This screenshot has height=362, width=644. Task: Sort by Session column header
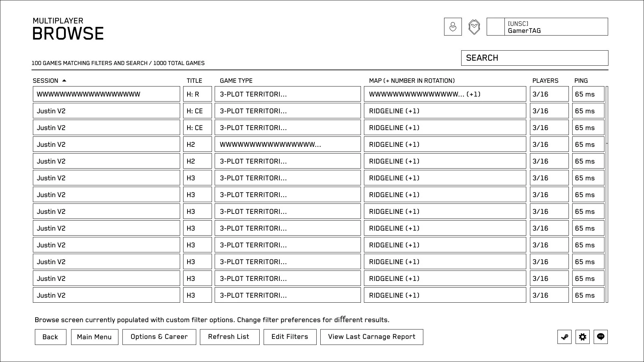point(45,81)
